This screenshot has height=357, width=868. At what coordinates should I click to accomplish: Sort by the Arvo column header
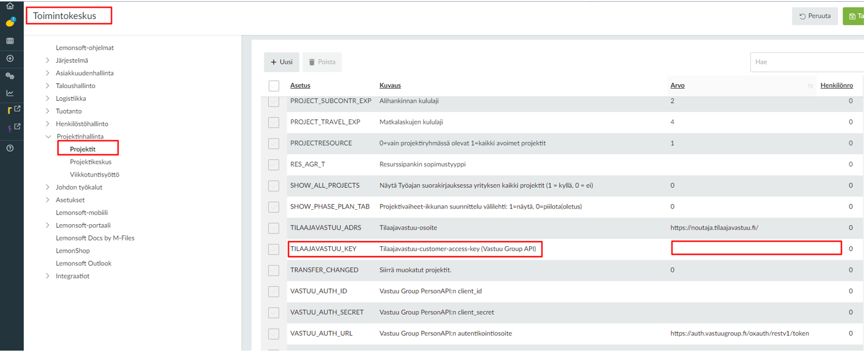tap(677, 86)
